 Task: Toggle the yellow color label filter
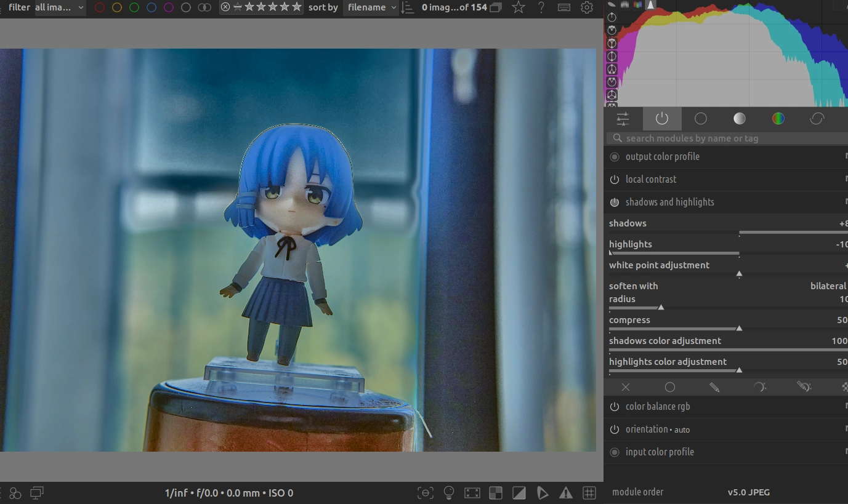coord(117,7)
